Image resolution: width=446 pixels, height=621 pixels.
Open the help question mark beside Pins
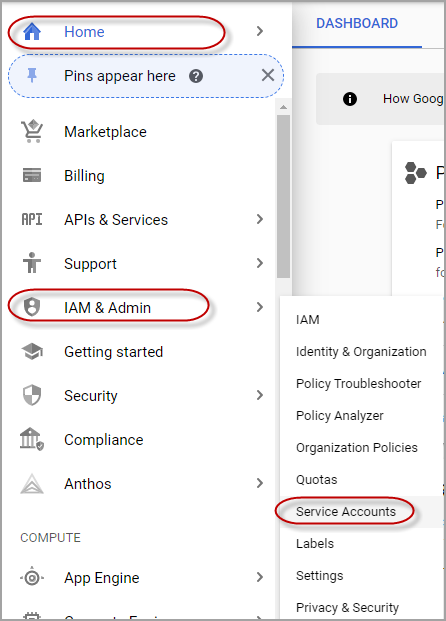click(196, 76)
